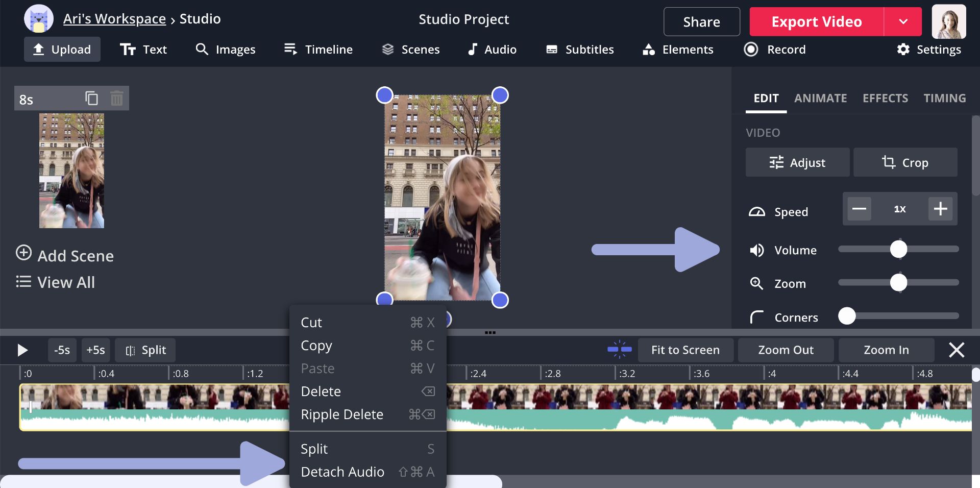Screen dimensions: 980x488
Task: Open the Audio toolbar option
Action: [x=492, y=50]
